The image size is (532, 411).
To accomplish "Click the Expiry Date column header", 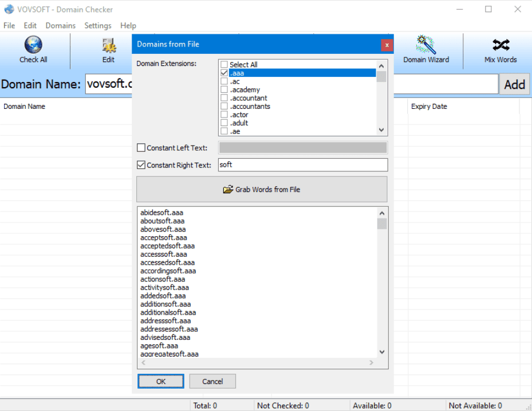I will click(x=429, y=106).
